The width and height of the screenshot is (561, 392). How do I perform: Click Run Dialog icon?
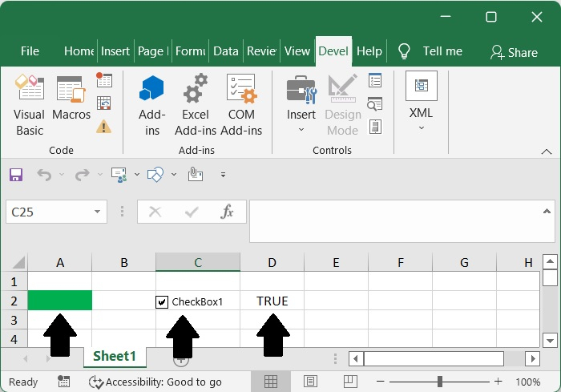tap(375, 127)
